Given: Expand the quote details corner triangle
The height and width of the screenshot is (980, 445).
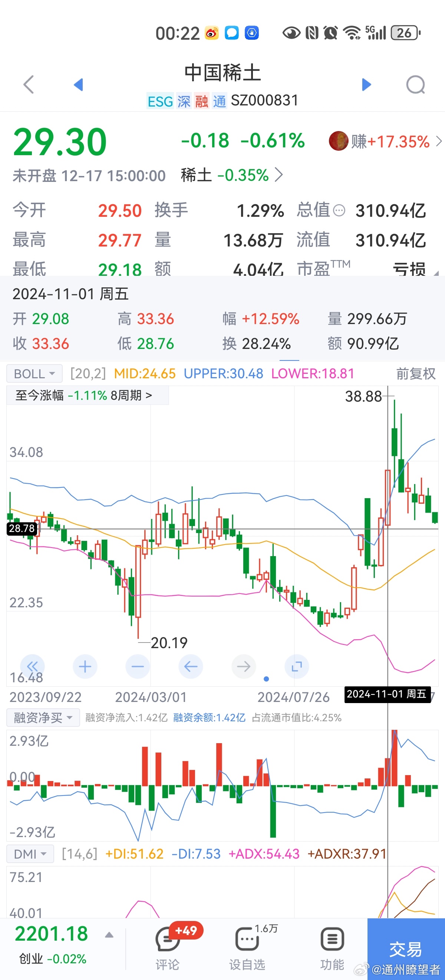Looking at the screenshot, I should point(436,273).
